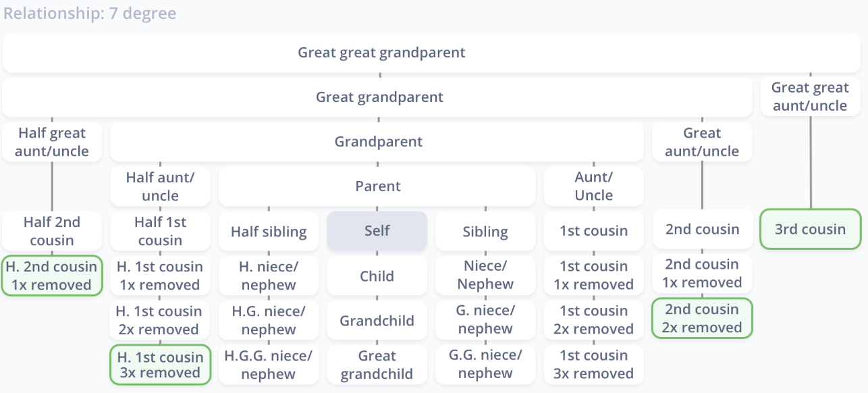Viewport: 868px width, 393px height.
Task: Choose H. 1st cousin 3x removed box
Action: 160,365
